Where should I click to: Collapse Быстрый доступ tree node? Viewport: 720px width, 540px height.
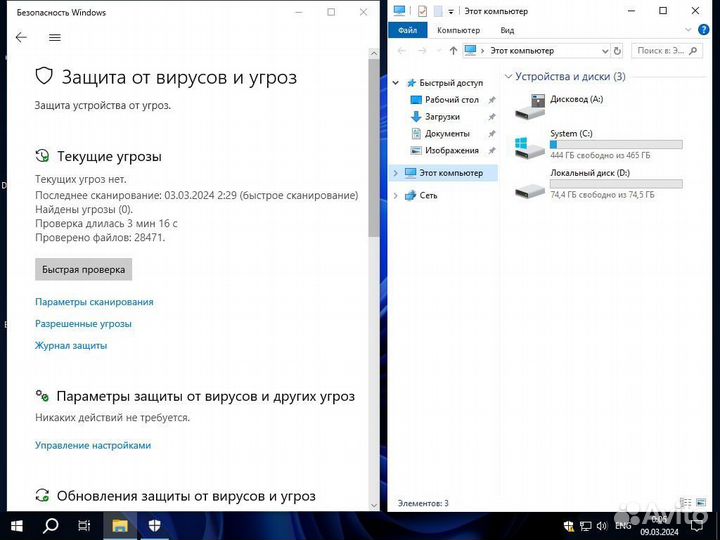click(396, 83)
